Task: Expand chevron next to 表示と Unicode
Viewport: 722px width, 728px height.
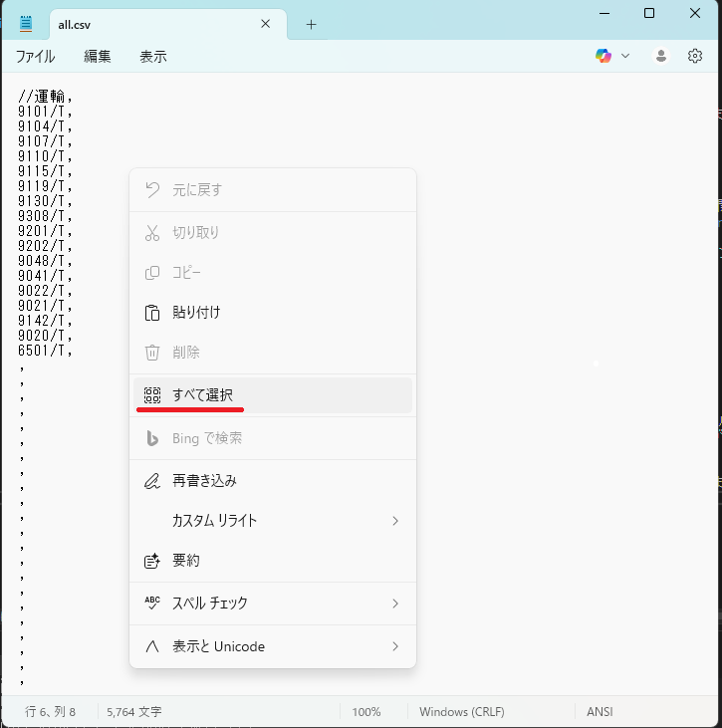Action: point(395,646)
